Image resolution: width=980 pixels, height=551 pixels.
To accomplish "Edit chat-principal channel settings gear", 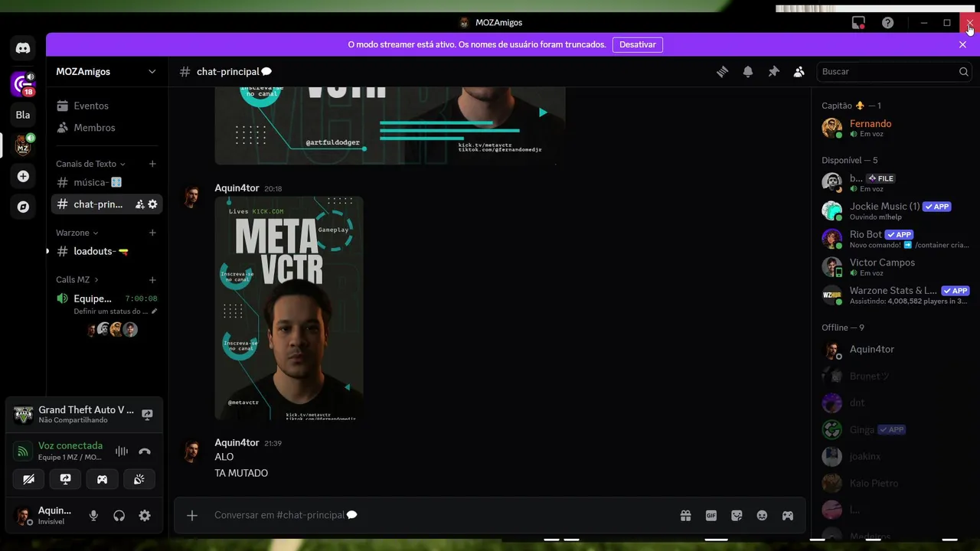I will point(152,204).
